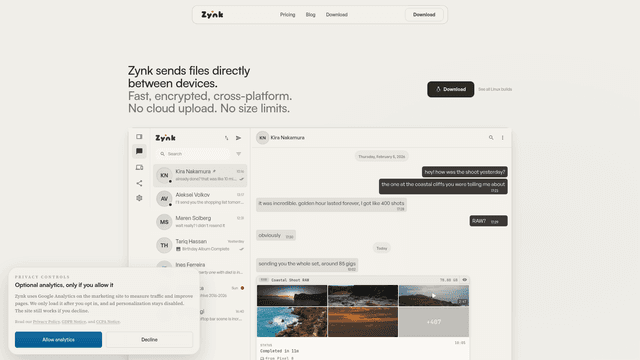
Task: Open the chat header more options menu
Action: pyautogui.click(x=502, y=138)
